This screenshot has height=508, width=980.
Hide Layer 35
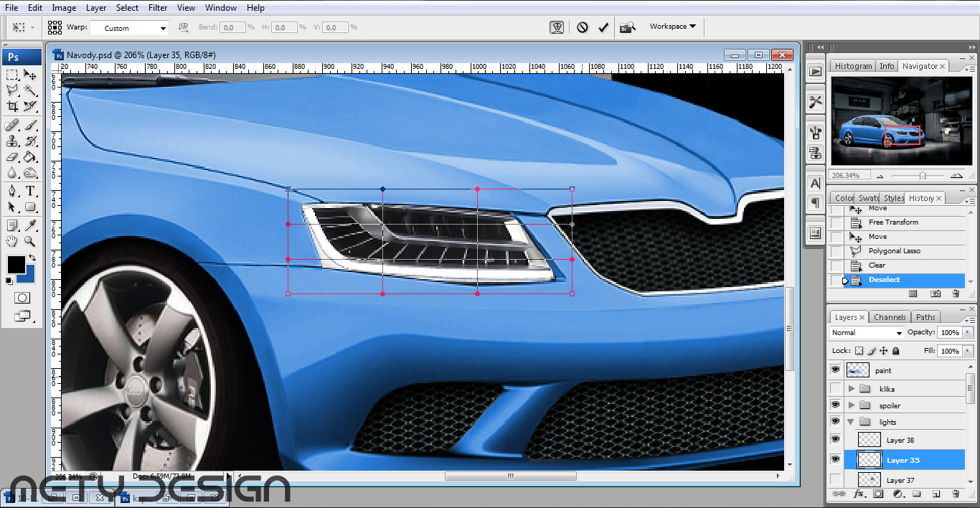coord(835,459)
